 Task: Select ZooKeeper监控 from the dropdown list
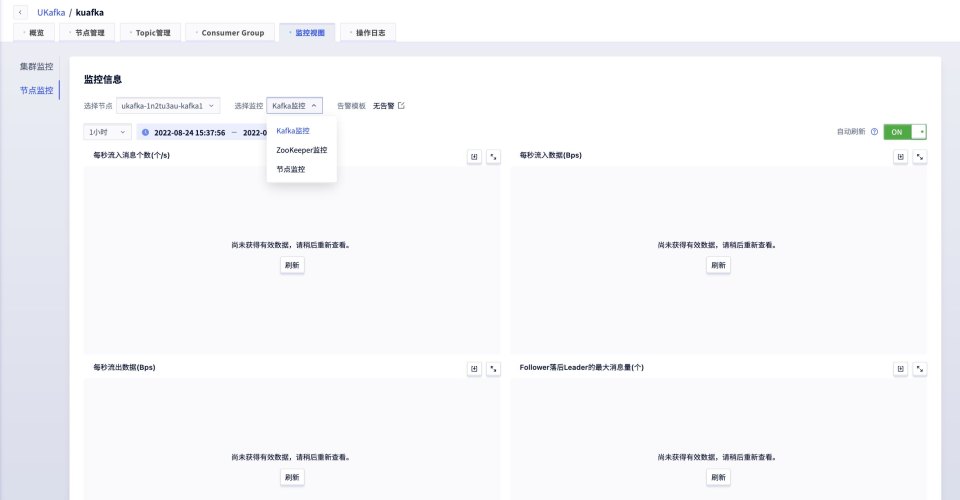click(301, 150)
